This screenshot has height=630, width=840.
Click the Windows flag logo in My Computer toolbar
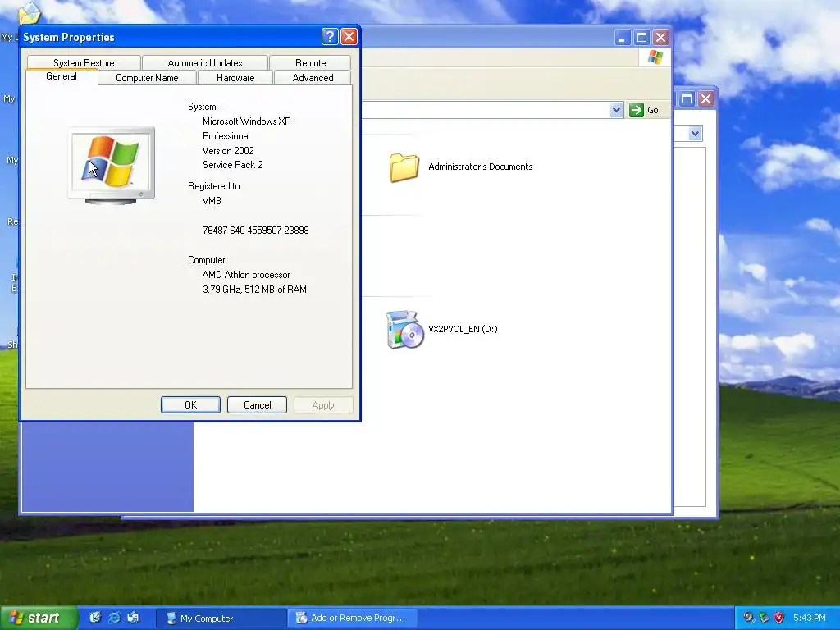(x=655, y=57)
